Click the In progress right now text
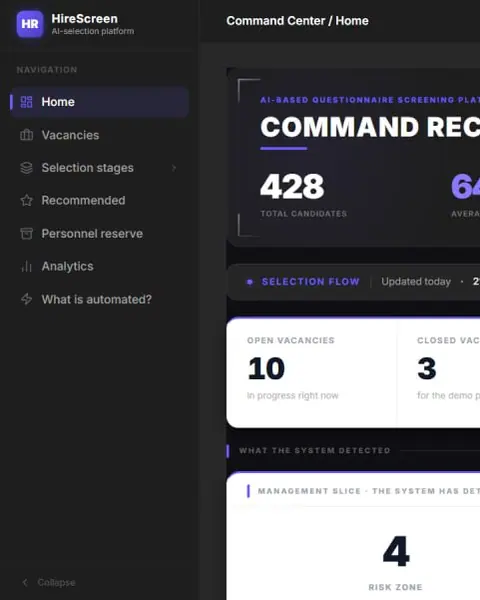This screenshot has width=480, height=600. [x=293, y=396]
